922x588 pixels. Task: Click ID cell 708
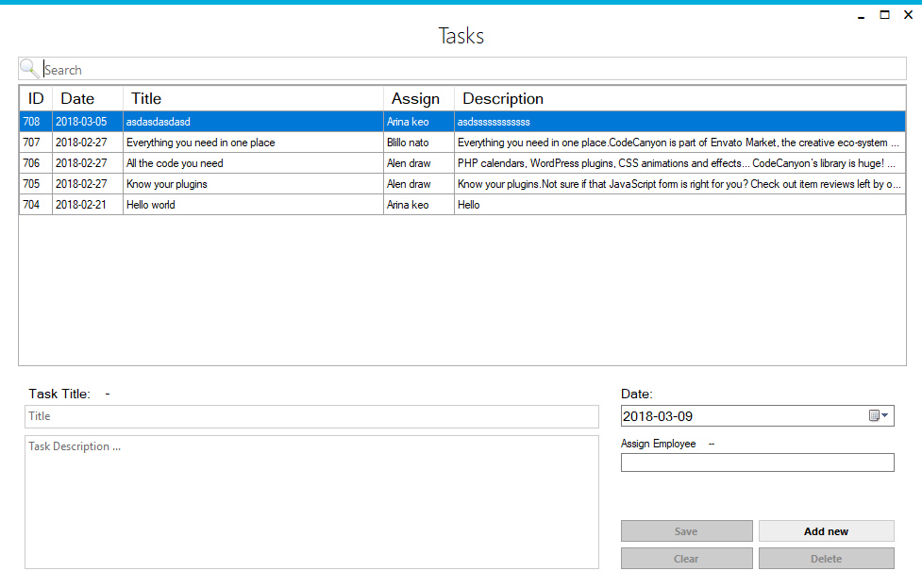pyautogui.click(x=36, y=122)
